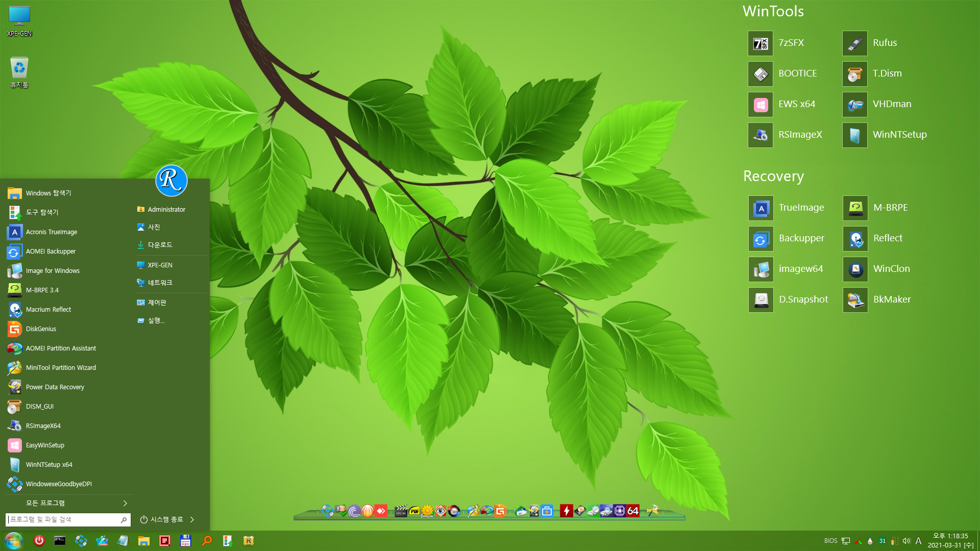
Task: Launch BkMaker under Recovery
Action: [x=855, y=300]
